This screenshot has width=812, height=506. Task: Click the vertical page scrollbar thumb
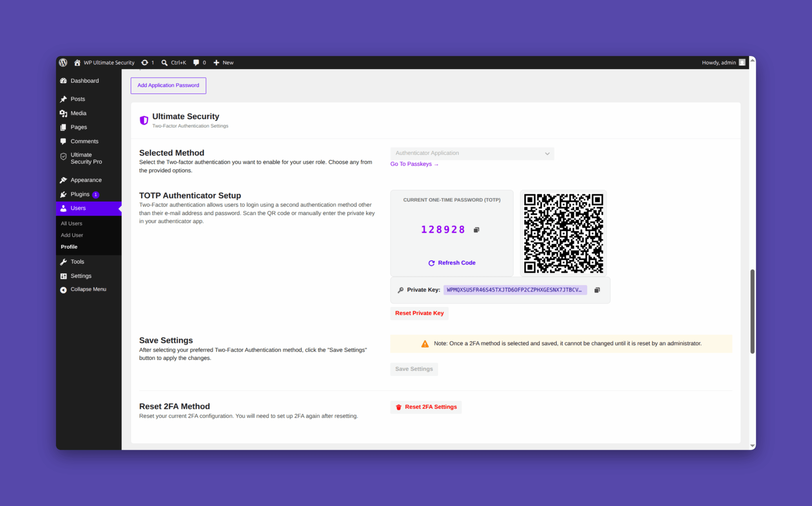point(752,311)
